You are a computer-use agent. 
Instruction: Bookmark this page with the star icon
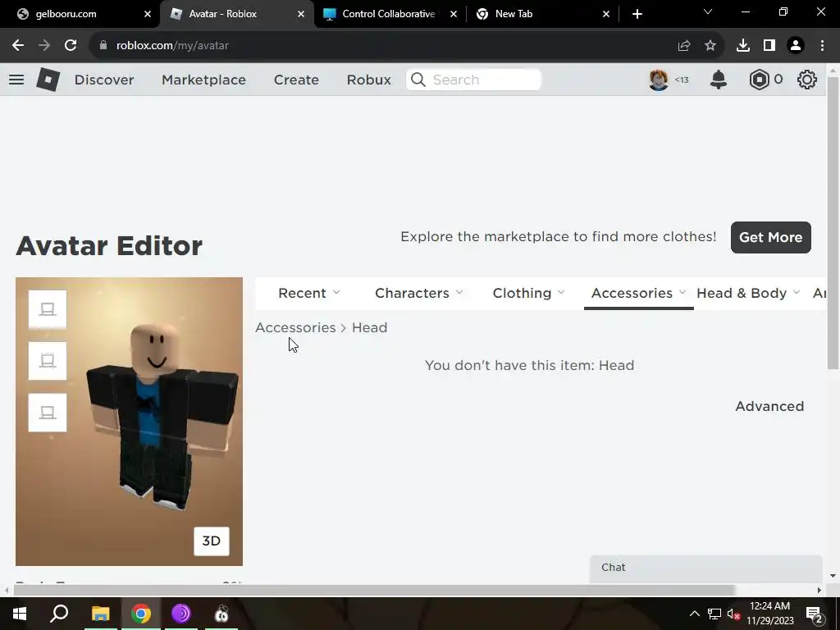pos(710,46)
